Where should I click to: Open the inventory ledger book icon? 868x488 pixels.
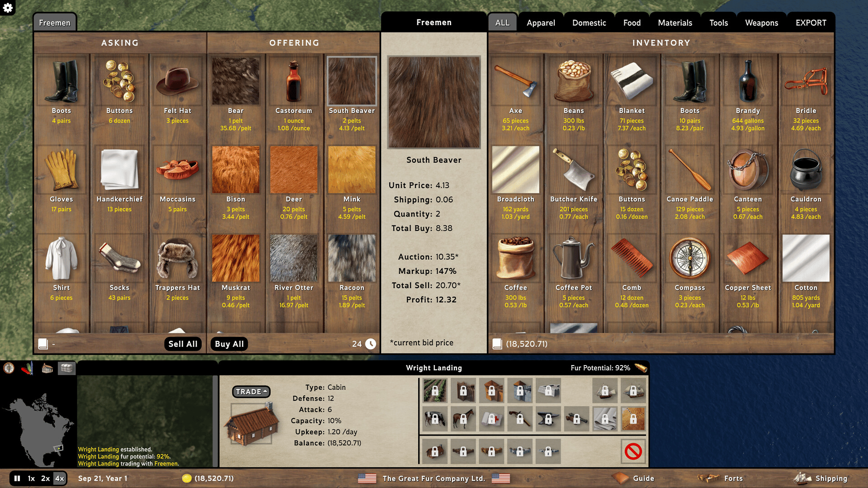[x=497, y=344]
